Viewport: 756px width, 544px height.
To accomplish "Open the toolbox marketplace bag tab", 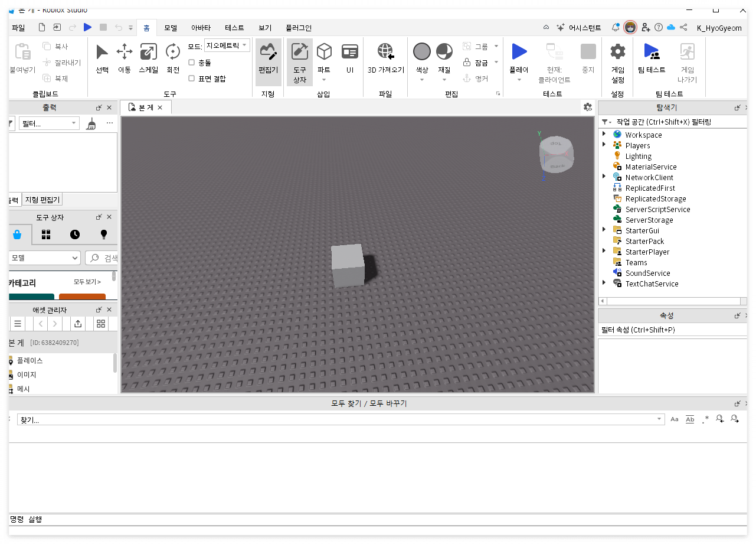I will 17,234.
